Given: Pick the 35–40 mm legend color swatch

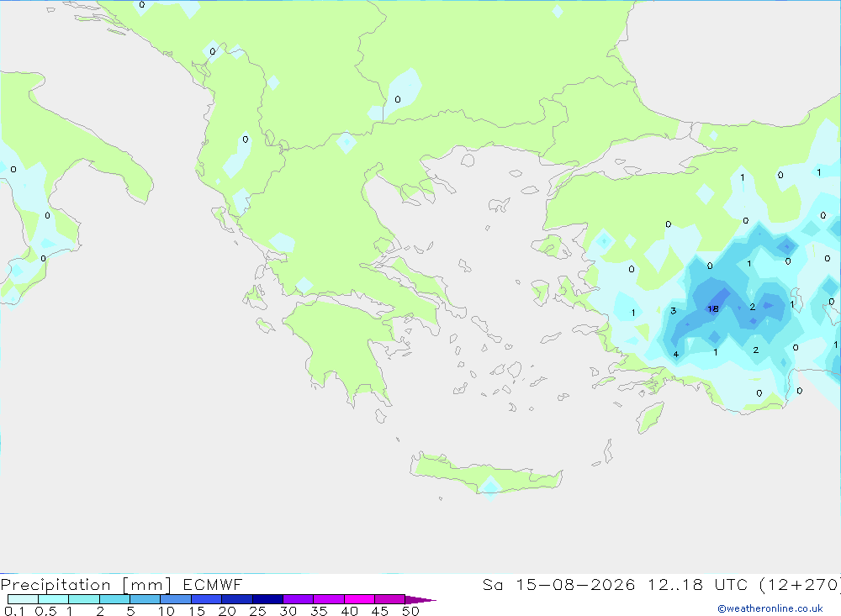Looking at the screenshot, I should click(x=329, y=599).
